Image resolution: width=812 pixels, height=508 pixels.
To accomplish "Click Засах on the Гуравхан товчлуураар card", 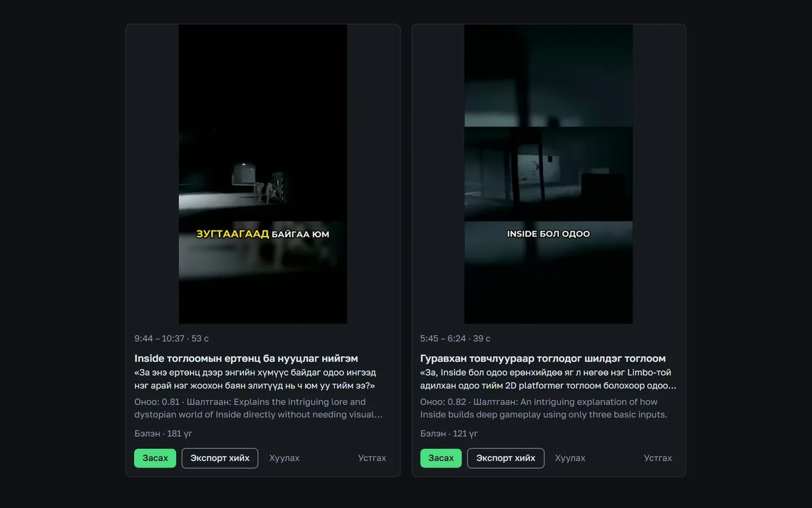I will (x=441, y=458).
